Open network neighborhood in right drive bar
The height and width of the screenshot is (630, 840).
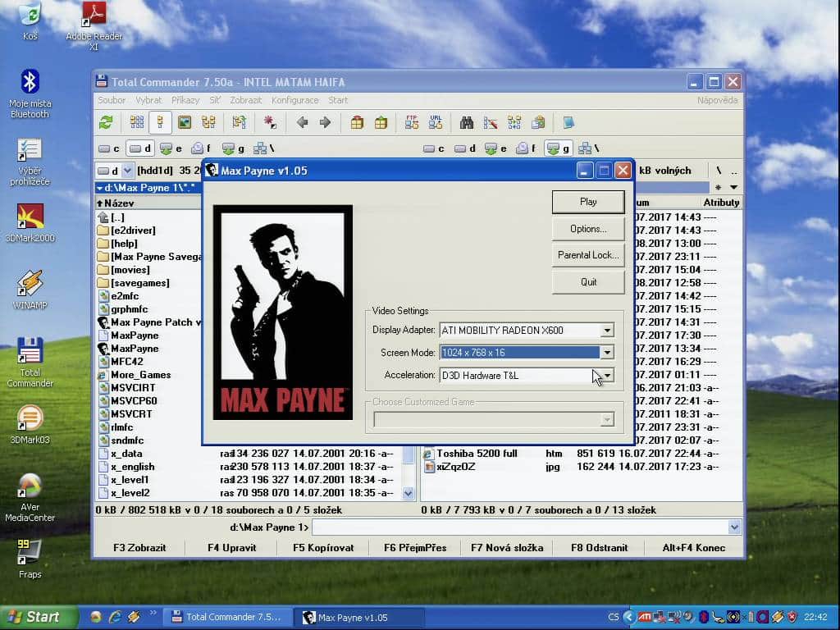(589, 148)
